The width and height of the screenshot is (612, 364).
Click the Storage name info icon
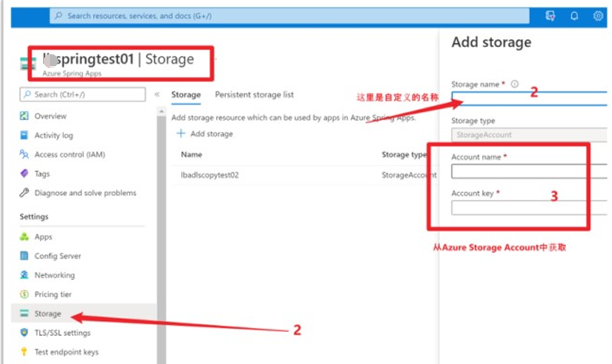(514, 84)
